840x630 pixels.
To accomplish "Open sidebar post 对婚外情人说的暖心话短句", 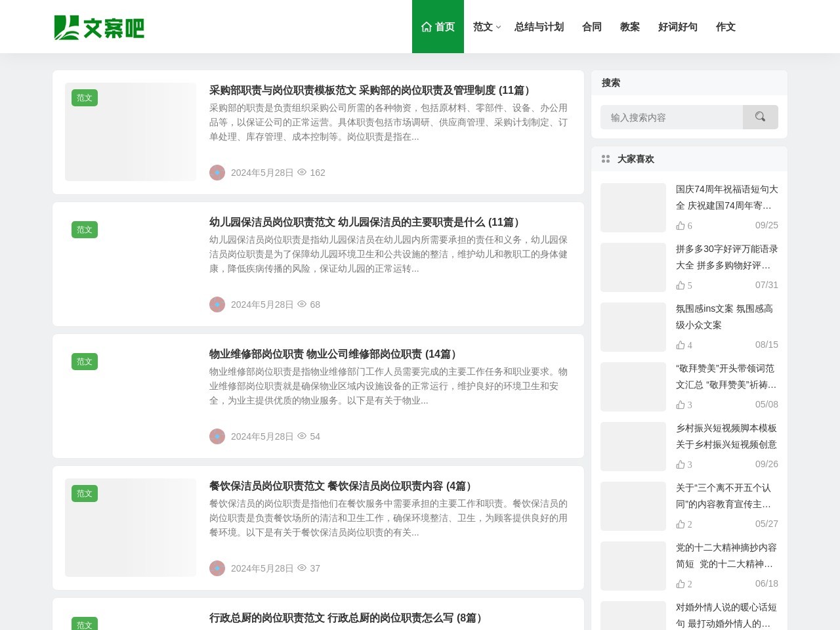I will click(726, 615).
